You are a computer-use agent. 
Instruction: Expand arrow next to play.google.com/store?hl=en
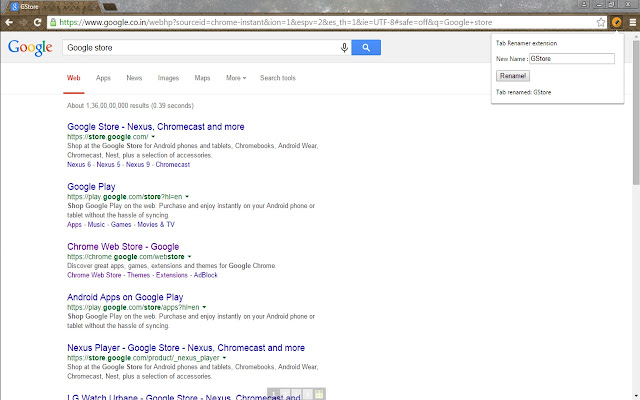point(187,197)
